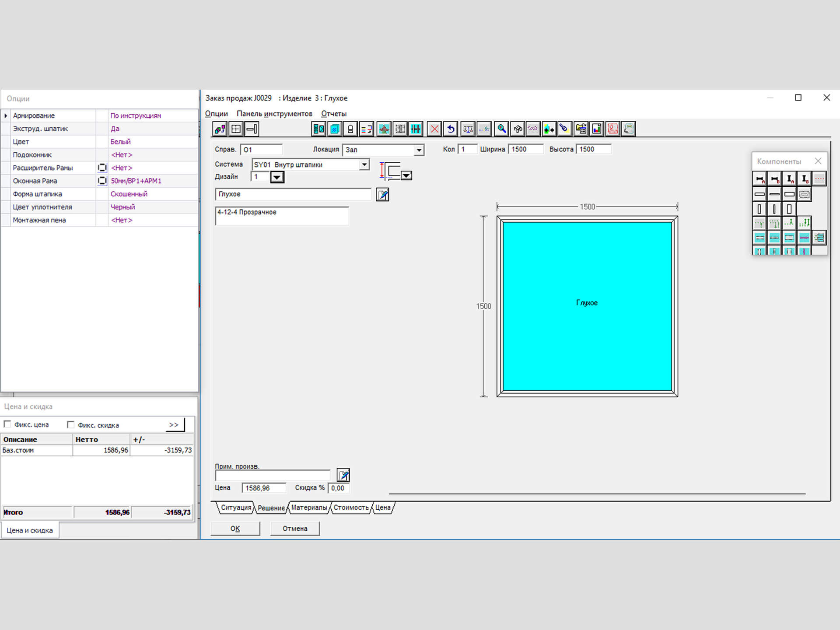
Task: Toggle the Расширитель Рамы frame icon
Action: (x=102, y=168)
